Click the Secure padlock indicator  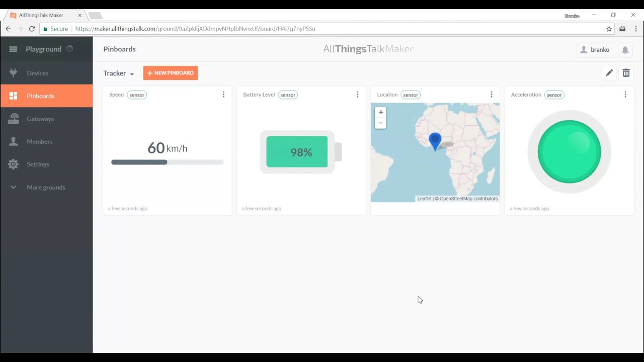point(55,29)
